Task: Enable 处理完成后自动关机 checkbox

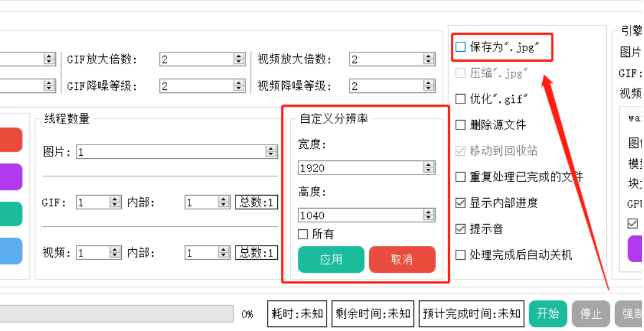Action: point(461,255)
